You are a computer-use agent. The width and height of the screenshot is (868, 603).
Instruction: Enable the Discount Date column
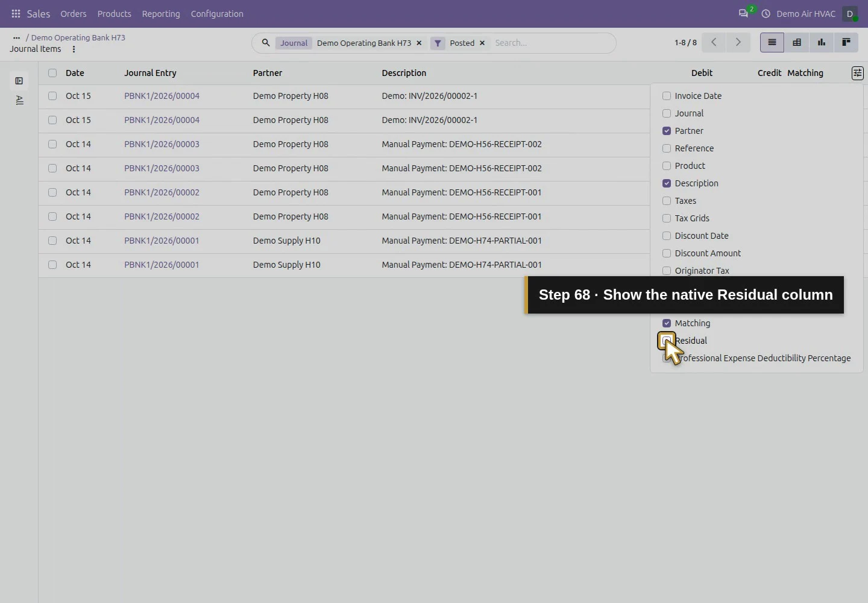coord(667,236)
